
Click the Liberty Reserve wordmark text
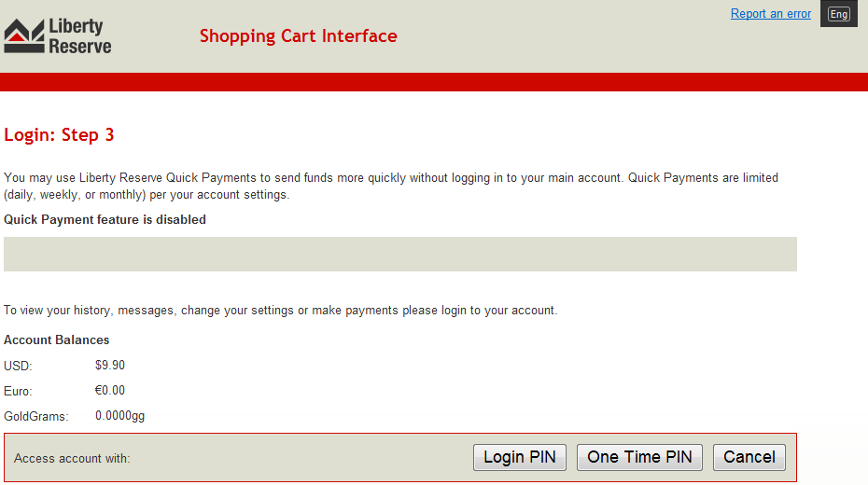(79, 36)
